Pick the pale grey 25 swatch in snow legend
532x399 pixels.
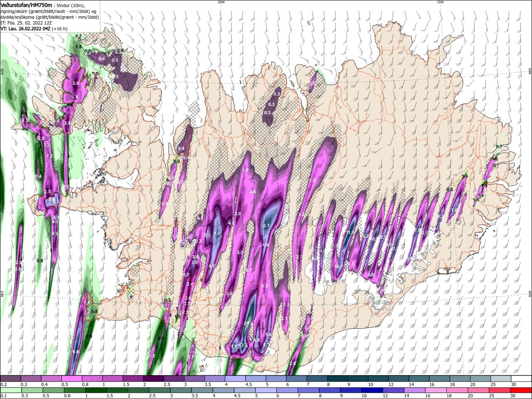click(x=501, y=379)
